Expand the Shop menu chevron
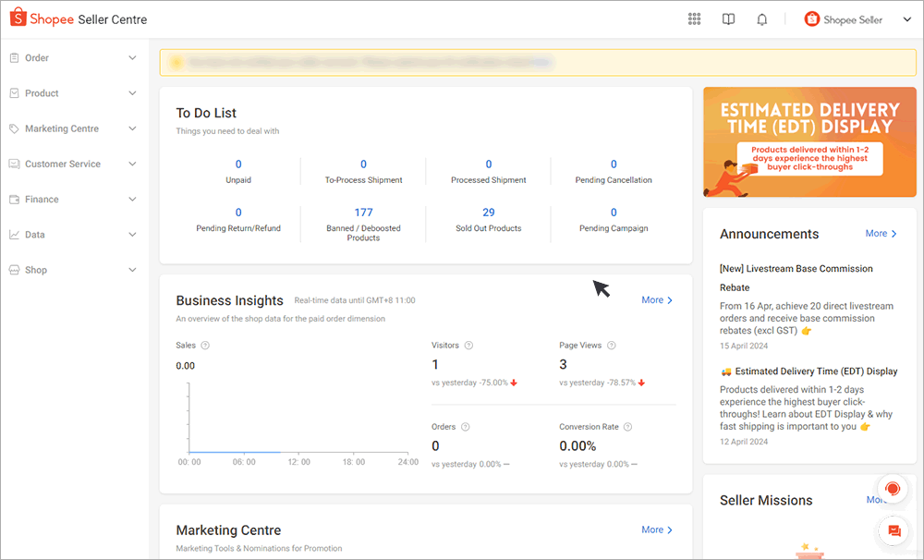Screen dimensions: 924x560 tap(132, 270)
